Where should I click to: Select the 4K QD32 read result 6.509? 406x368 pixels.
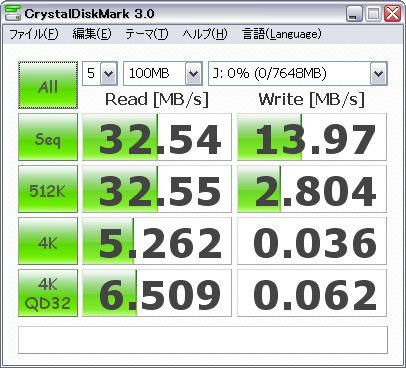(157, 293)
